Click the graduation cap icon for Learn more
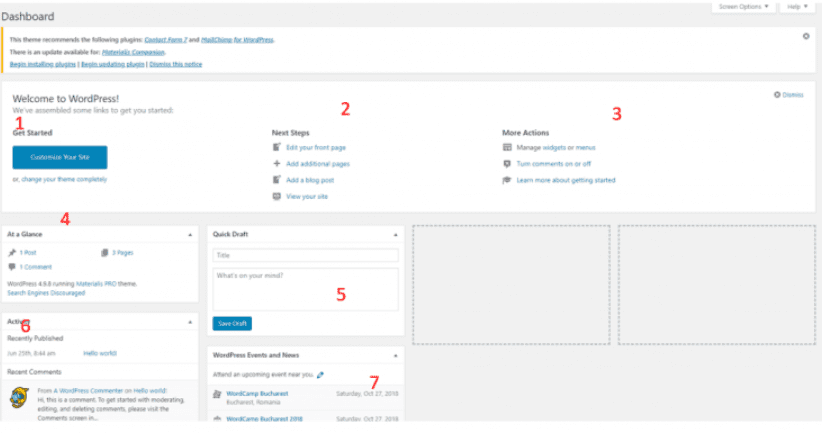This screenshot has height=435, width=822. (x=508, y=180)
